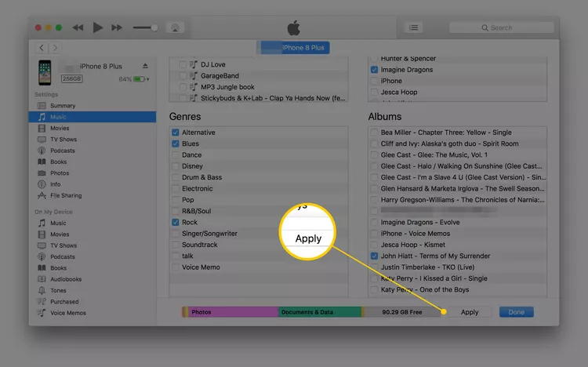
Task: Check the Dance genre
Action: click(175, 155)
